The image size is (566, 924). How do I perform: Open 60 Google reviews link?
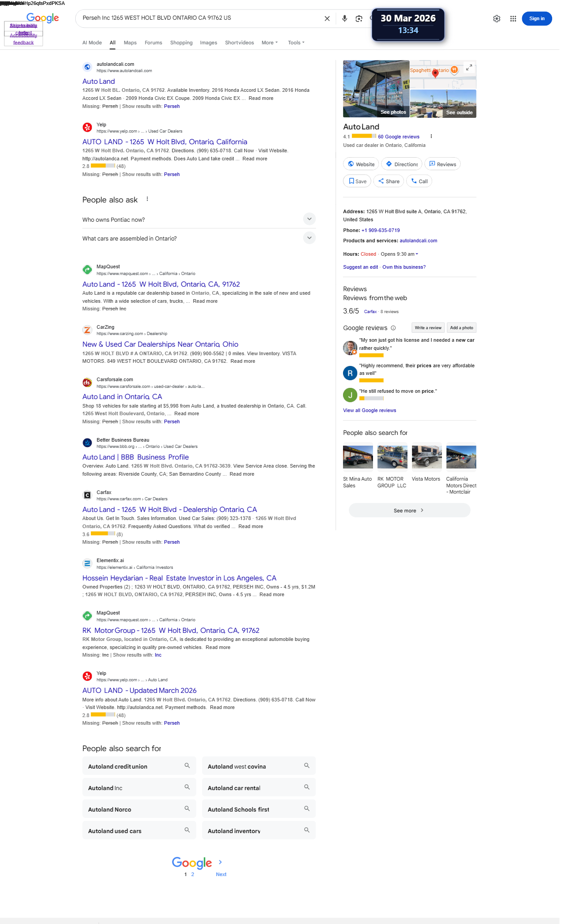399,137
